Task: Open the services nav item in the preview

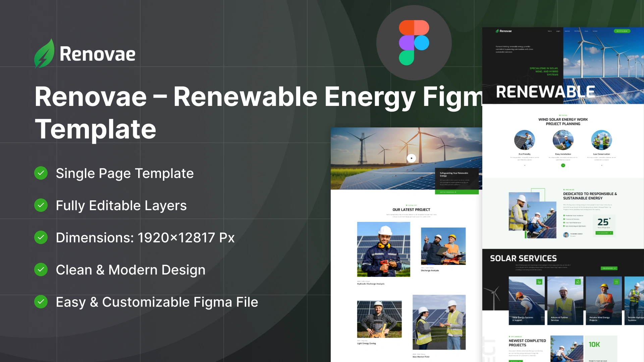Action: [x=568, y=31]
